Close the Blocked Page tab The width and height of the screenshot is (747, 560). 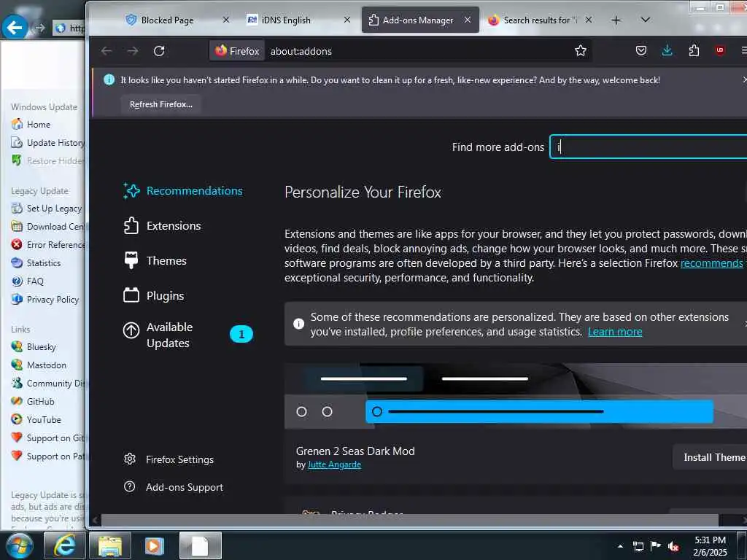[x=226, y=20]
